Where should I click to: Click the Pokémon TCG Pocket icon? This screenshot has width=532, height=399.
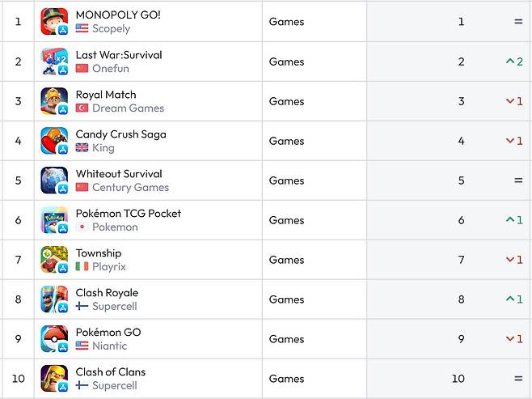54,220
